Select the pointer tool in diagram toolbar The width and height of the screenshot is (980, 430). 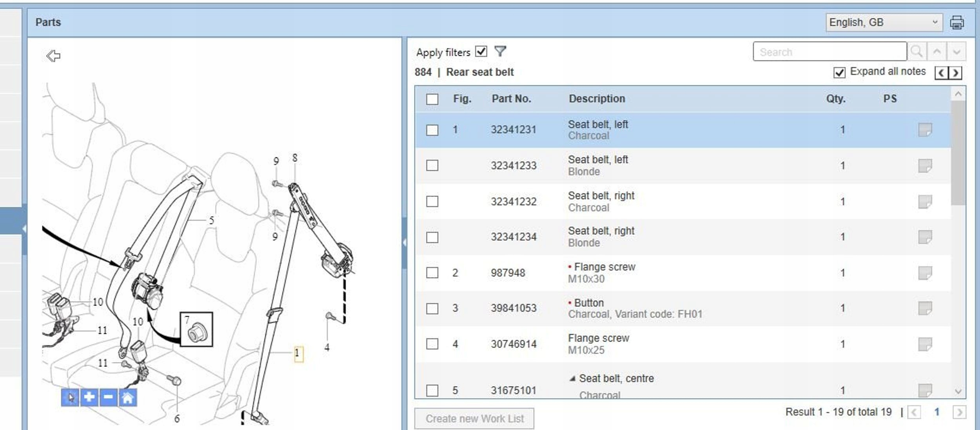point(70,397)
